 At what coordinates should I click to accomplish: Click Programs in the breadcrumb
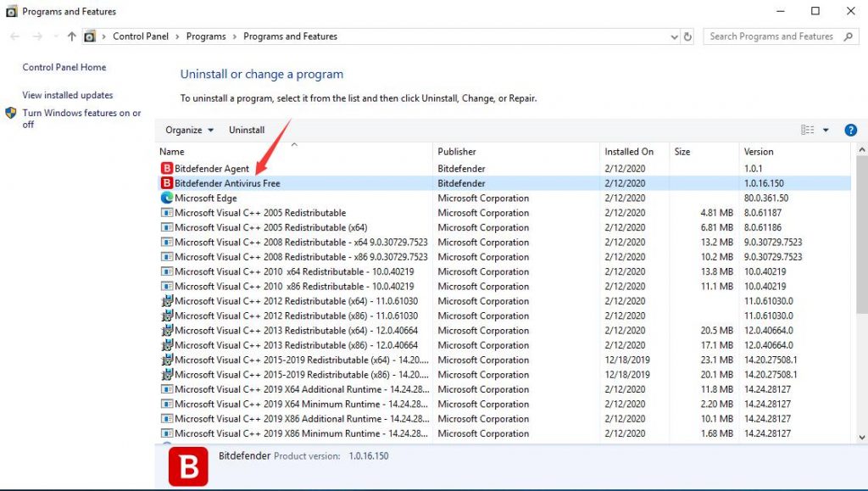(206, 36)
